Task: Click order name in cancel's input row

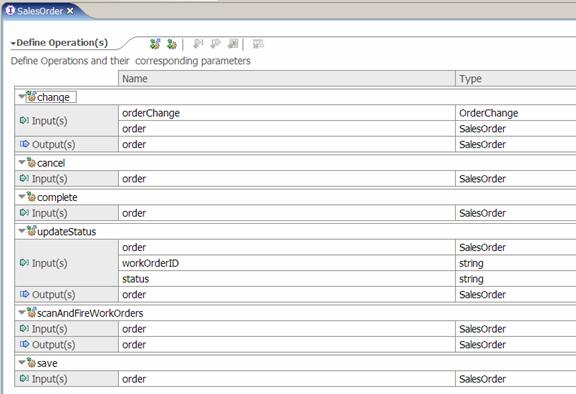Action: point(287,178)
